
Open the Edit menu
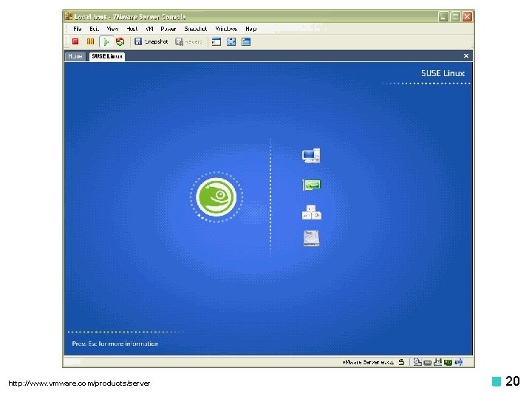point(94,29)
